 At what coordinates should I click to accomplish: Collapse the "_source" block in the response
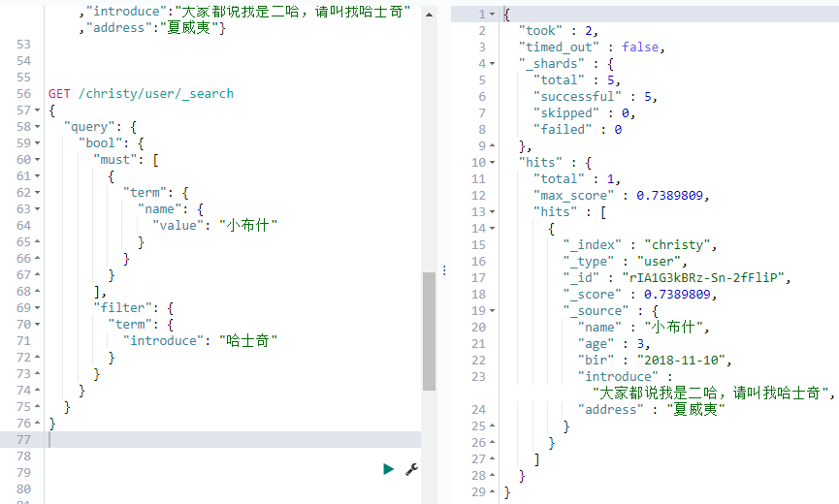[493, 310]
